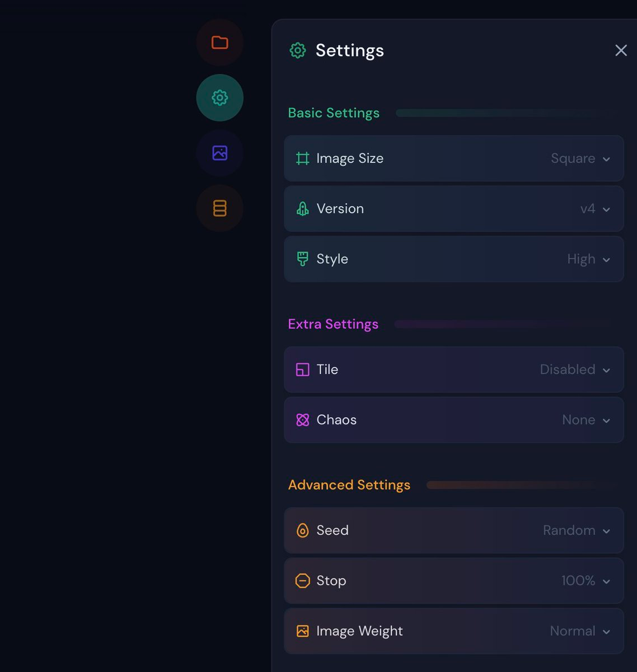Close the Settings panel

[x=621, y=50]
